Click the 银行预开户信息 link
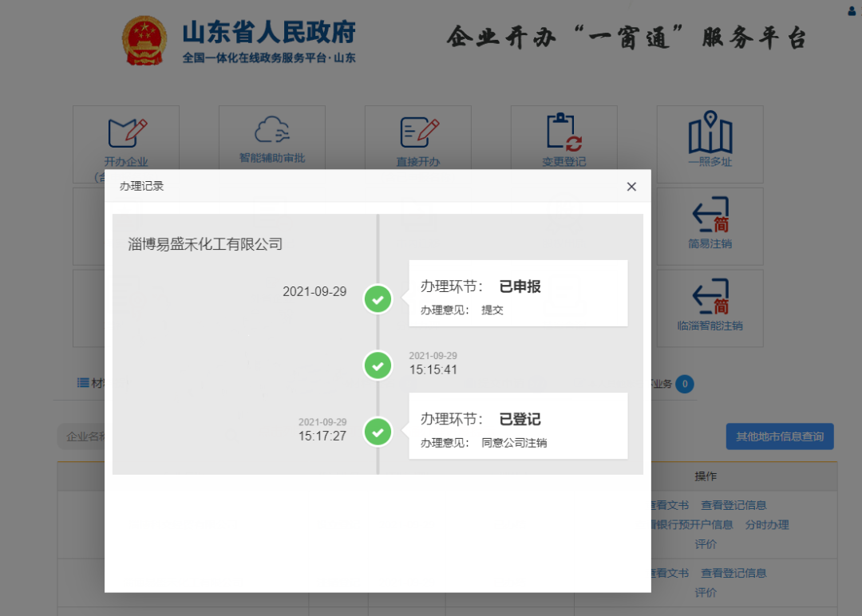Image resolution: width=862 pixels, height=616 pixels. click(692, 525)
